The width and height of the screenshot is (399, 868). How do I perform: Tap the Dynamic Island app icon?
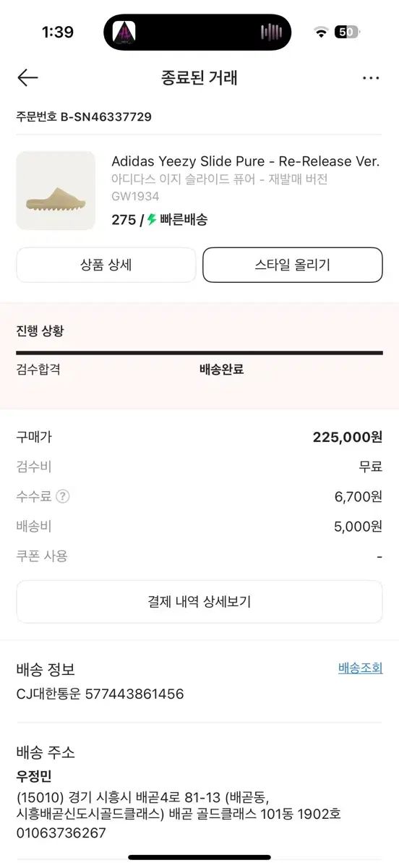[x=124, y=32]
